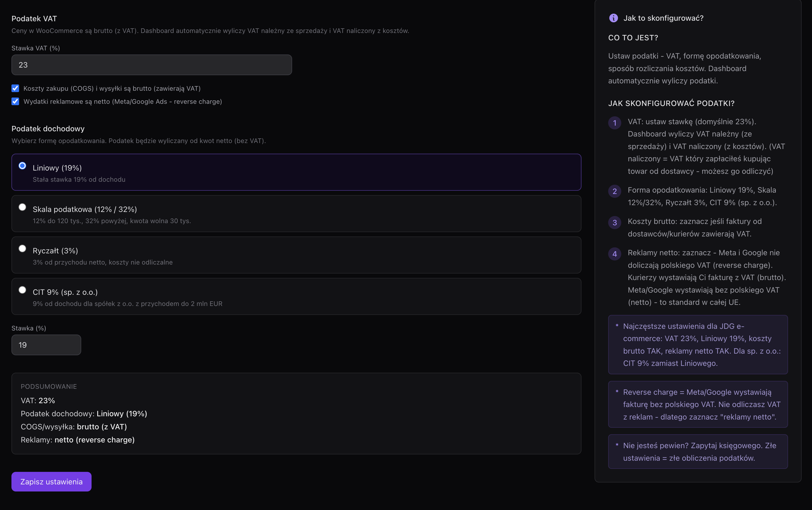
Task: Choose Skala podatkowa (12% / 32%) radio
Action: [22, 207]
